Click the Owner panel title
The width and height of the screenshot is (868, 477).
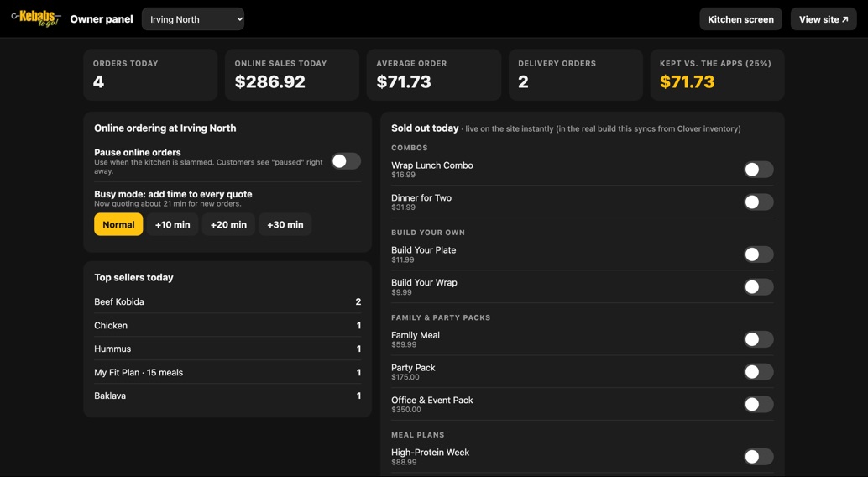coord(102,19)
